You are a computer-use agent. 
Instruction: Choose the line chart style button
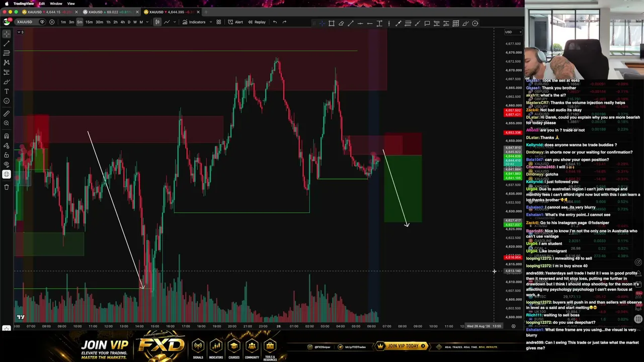(x=167, y=22)
